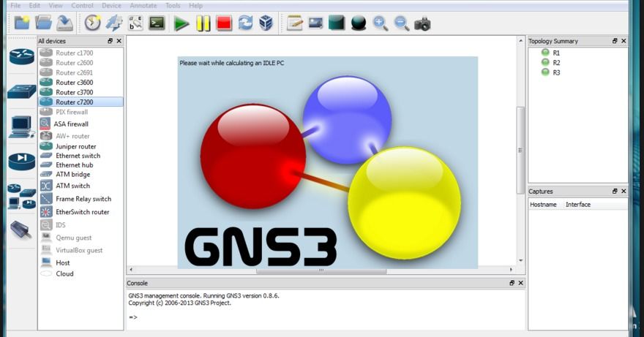Screen dimensions: 644x337
Task: Browse security devices icon in sidebar
Action: (x=22, y=162)
